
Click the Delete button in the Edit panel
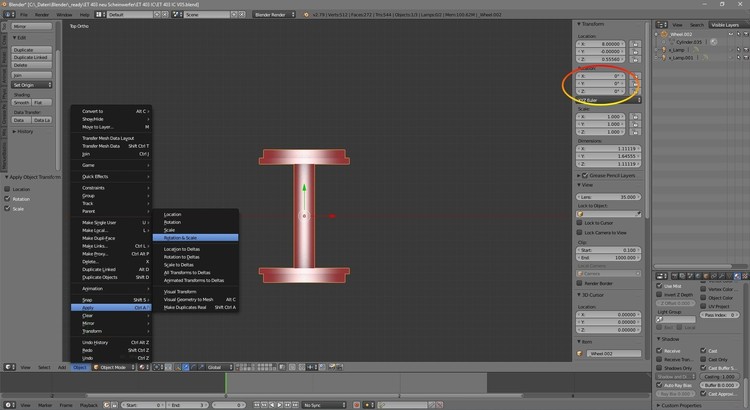coord(32,65)
